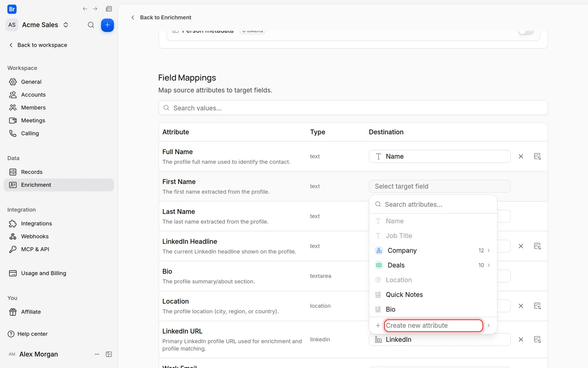Click the Attribute column header
588x368 pixels.
(176, 132)
